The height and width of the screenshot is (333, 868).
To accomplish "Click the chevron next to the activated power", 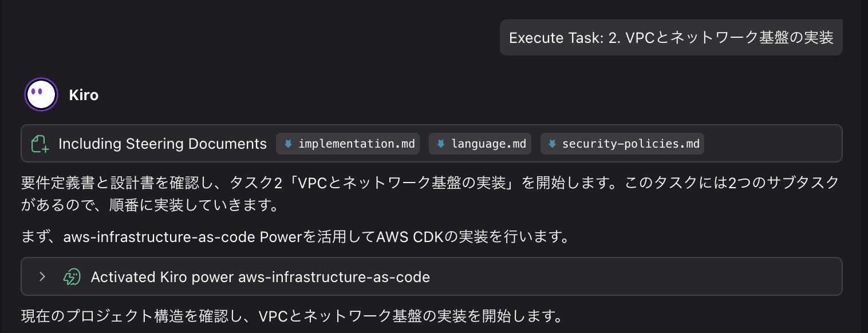I will 42,276.
